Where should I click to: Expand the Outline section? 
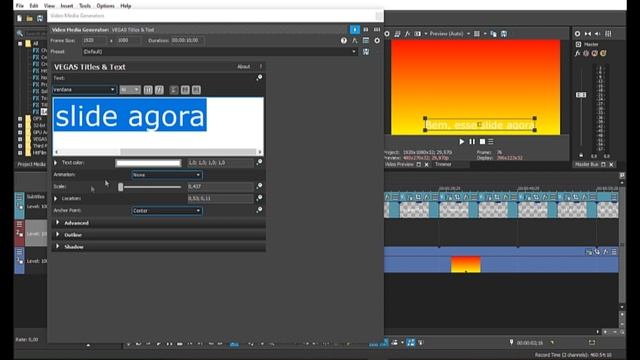tap(58, 235)
